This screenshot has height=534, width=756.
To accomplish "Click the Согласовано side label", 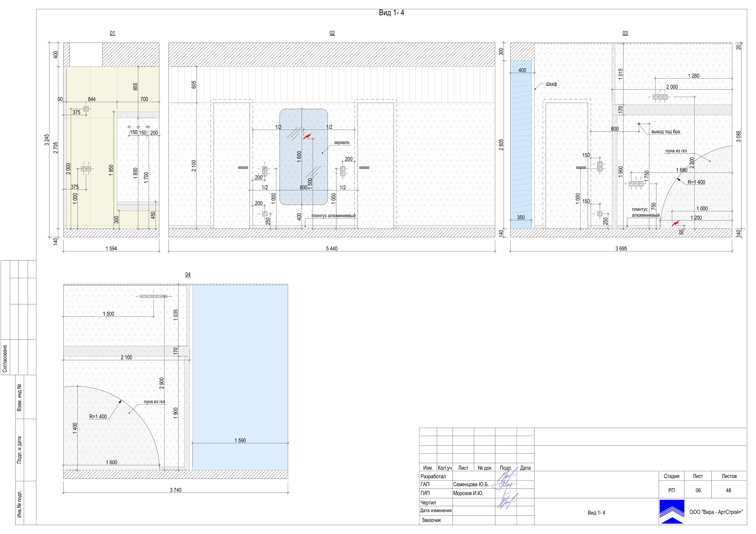I will pos(5,359).
